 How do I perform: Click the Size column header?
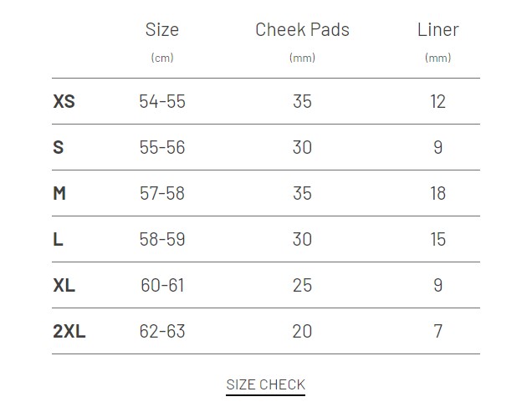click(x=162, y=30)
